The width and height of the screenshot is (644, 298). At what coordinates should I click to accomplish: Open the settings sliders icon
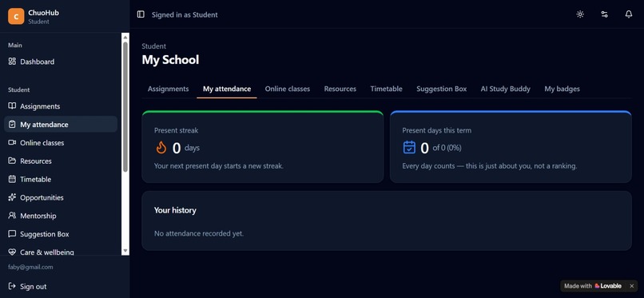604,14
